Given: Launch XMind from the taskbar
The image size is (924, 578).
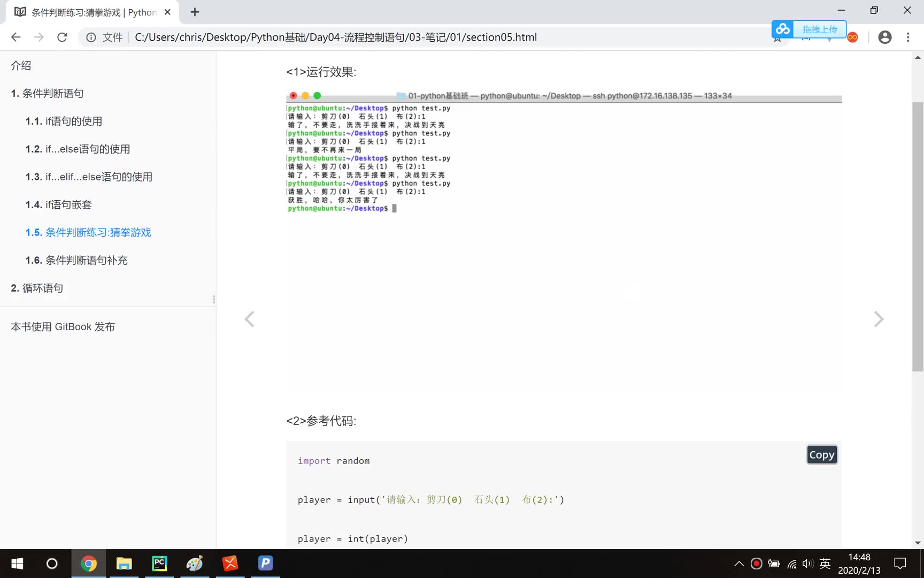Looking at the screenshot, I should [x=229, y=563].
